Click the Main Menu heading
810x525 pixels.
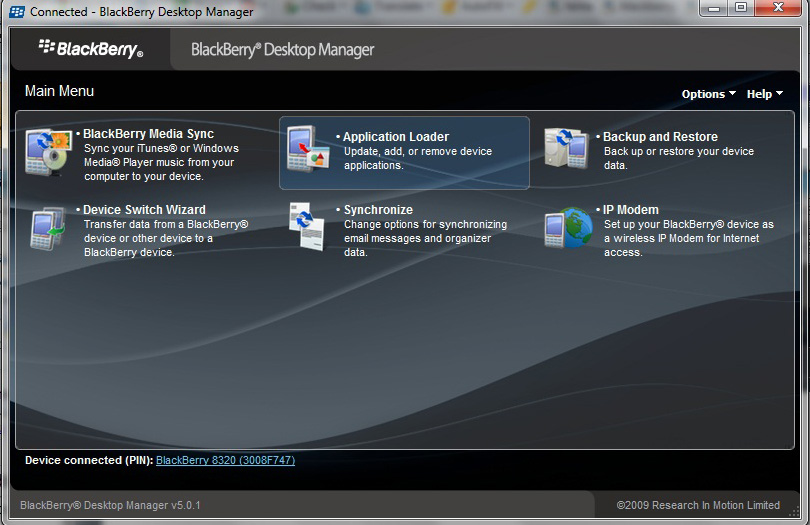pyautogui.click(x=59, y=91)
